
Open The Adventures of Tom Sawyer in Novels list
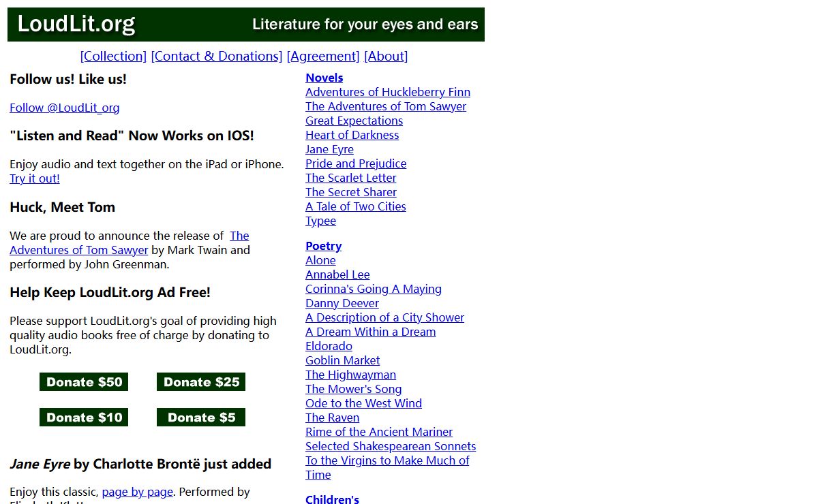[386, 106]
